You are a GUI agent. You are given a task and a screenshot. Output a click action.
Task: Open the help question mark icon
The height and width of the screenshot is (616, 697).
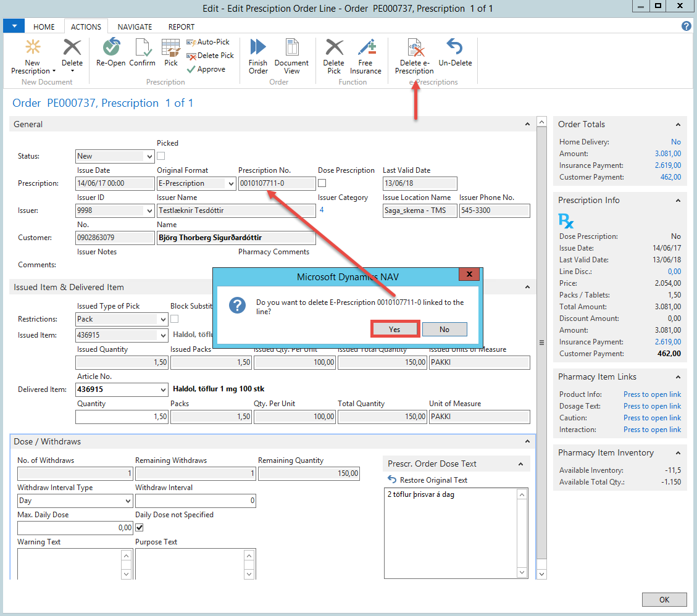point(686,26)
